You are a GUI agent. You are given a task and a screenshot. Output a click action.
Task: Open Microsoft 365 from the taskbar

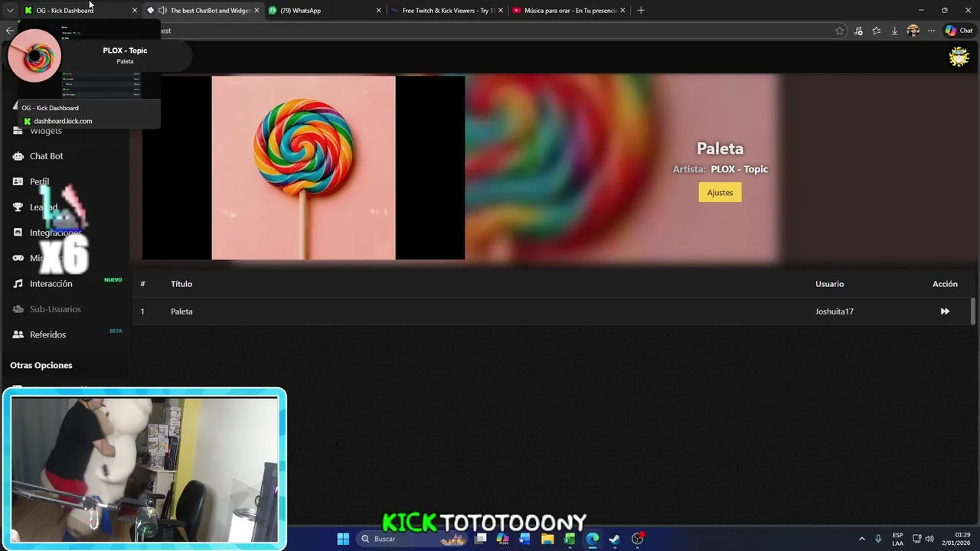point(502,539)
